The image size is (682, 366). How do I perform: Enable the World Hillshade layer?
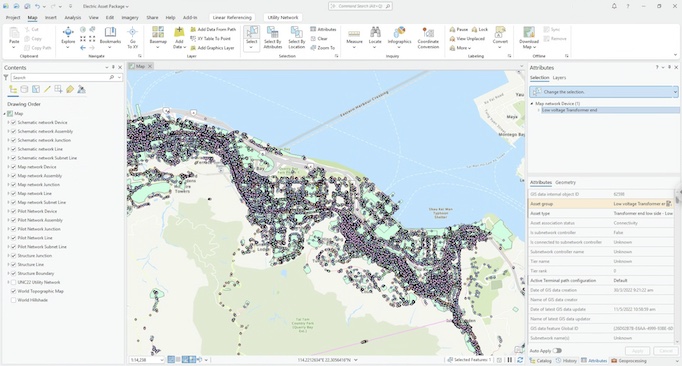(13, 300)
